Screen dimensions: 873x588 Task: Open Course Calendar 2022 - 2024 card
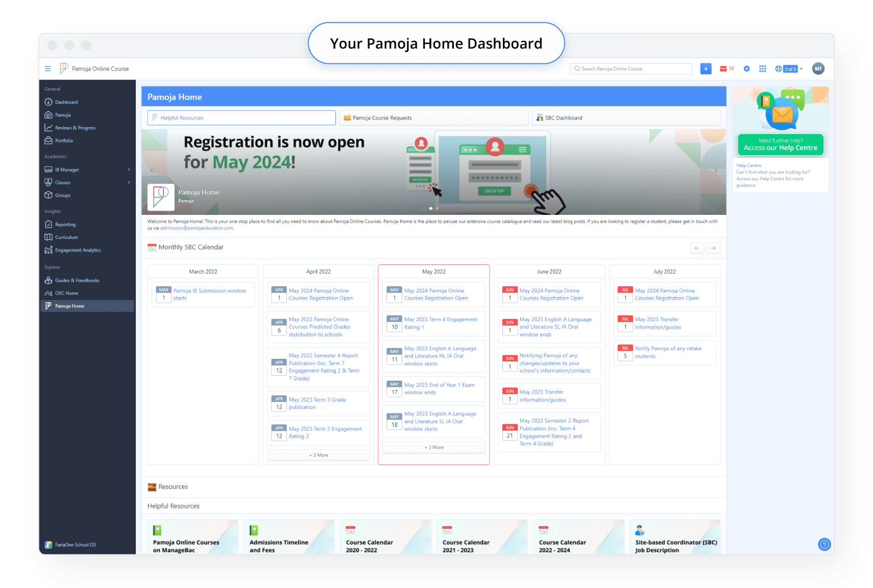pyautogui.click(x=578, y=537)
